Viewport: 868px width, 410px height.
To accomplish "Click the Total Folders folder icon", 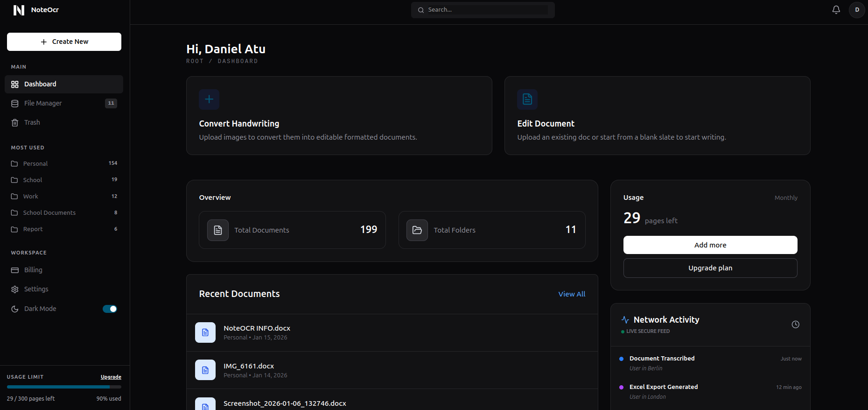I will (x=417, y=230).
